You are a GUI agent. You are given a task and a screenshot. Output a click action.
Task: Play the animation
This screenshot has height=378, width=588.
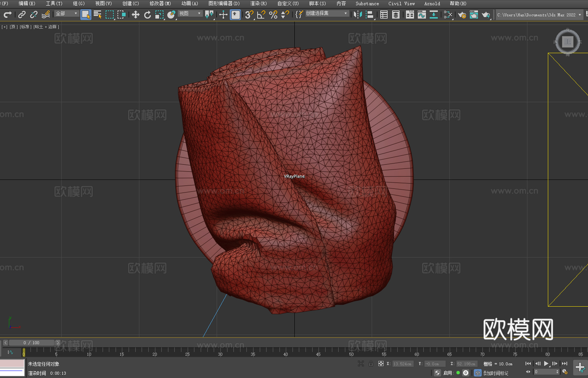(x=546, y=364)
